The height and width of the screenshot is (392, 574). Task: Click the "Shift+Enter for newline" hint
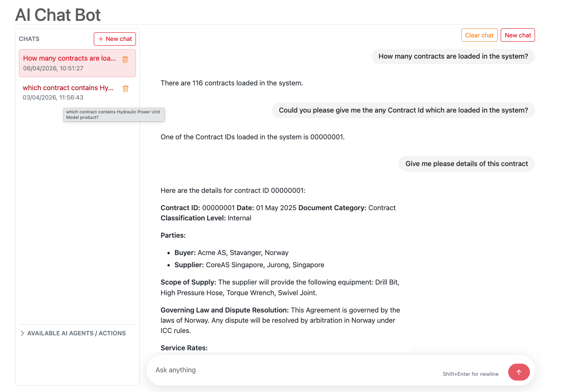[470, 374]
